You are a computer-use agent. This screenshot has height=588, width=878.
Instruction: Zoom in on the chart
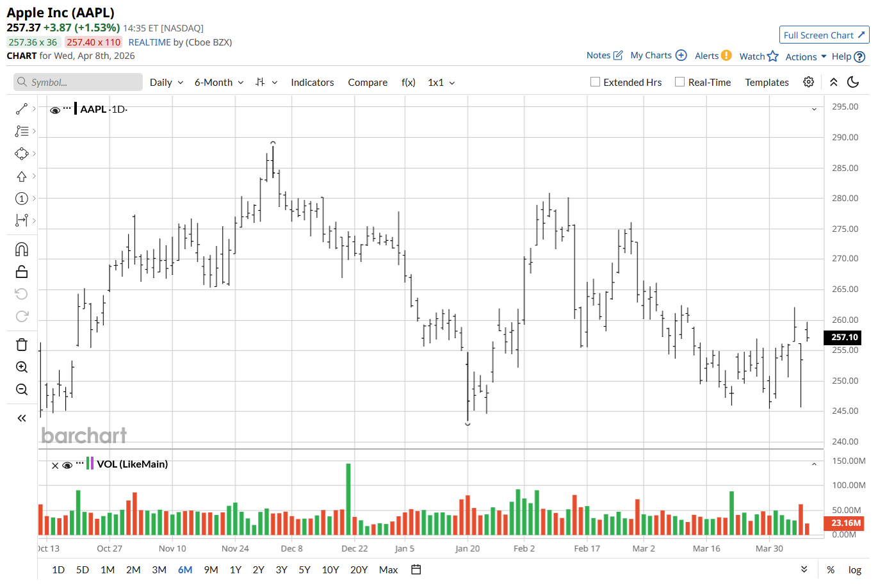[x=22, y=367]
